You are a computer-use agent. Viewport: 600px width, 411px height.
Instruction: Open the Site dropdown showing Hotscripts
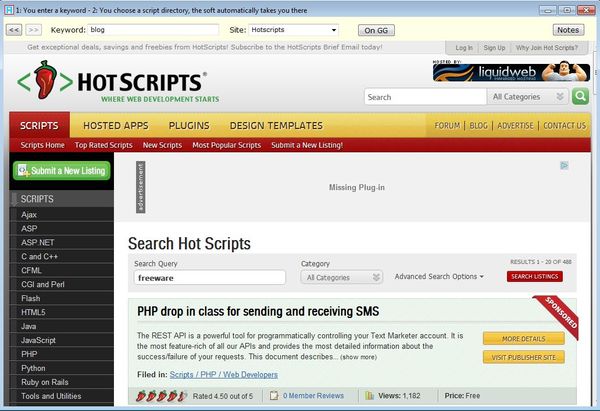point(293,30)
